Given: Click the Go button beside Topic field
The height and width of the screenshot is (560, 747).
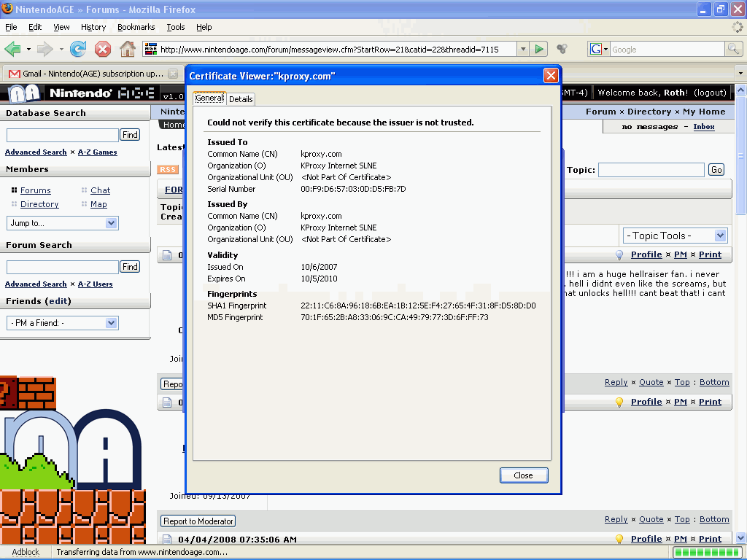Looking at the screenshot, I should pos(716,169).
